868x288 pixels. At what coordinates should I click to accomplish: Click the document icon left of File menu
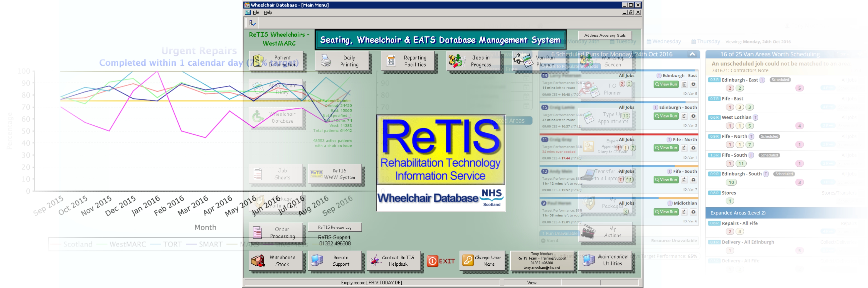point(248,13)
